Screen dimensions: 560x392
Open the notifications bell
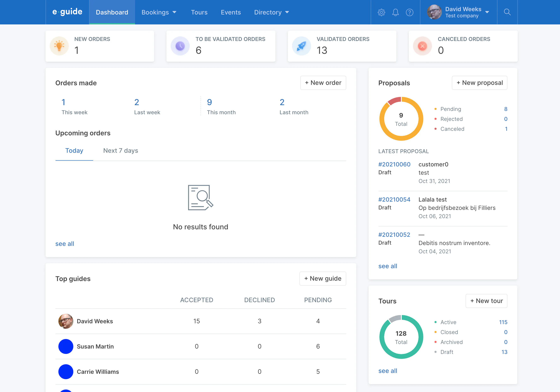pos(395,12)
